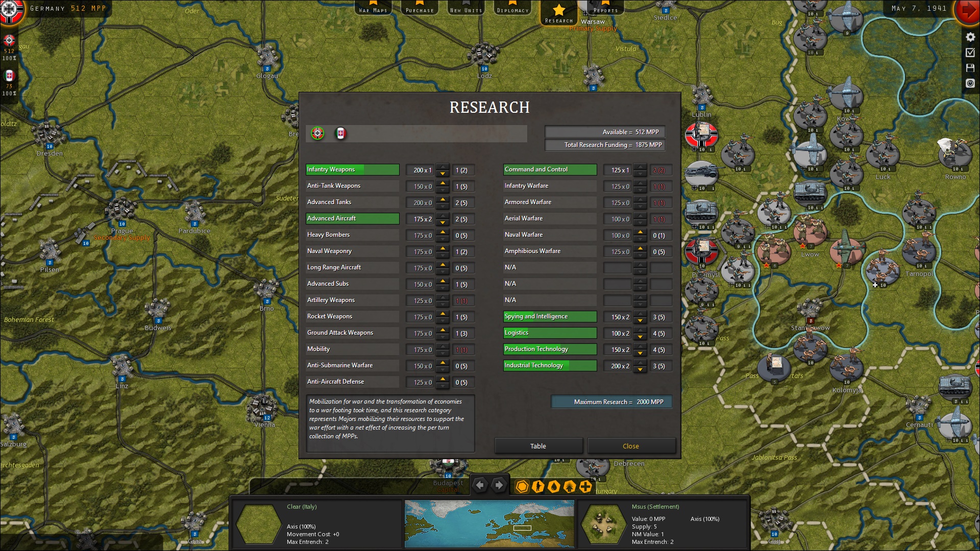Image resolution: width=980 pixels, height=551 pixels.
Task: Increase Naval Warfare research chits
Action: [640, 232]
